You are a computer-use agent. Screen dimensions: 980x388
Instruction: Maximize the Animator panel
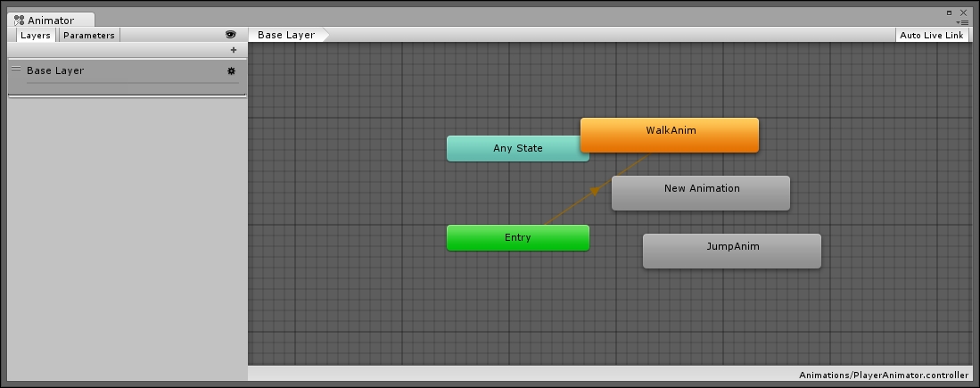pos(950,12)
